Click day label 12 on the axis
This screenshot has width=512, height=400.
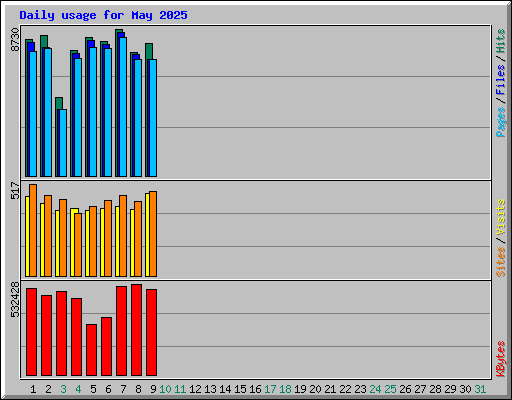click(195, 389)
